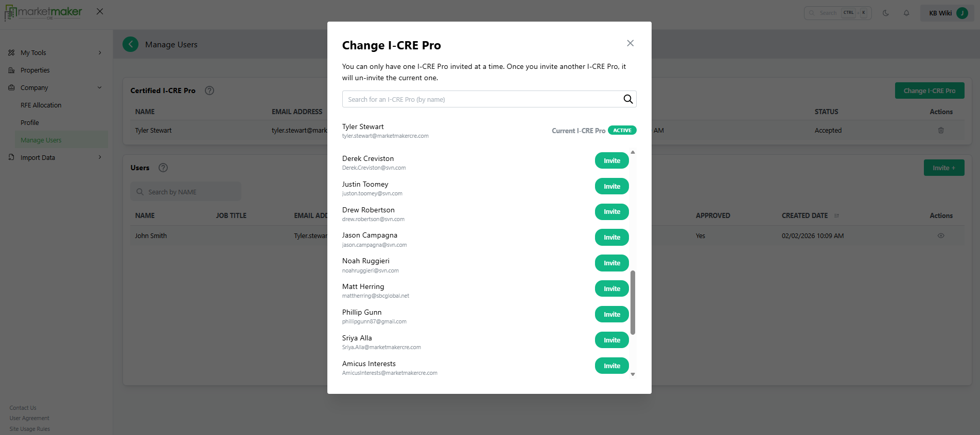
Task: Collapse the Company section chevron
Action: [x=99, y=87]
